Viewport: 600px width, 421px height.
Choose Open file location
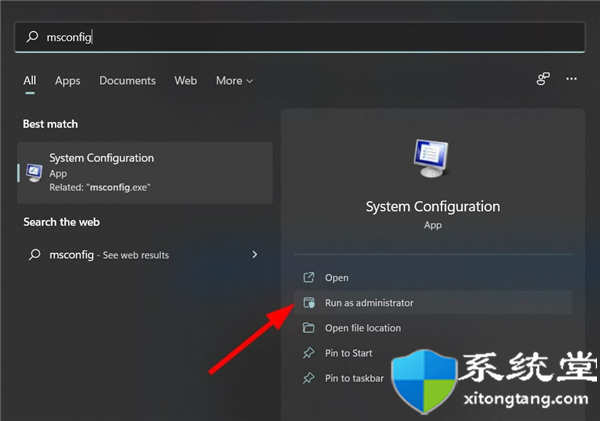(433, 328)
